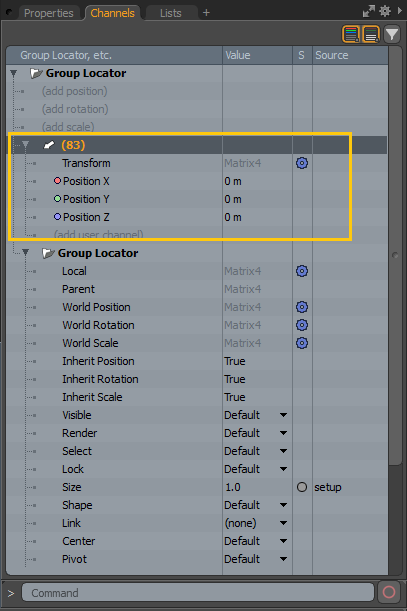This screenshot has width=407, height=611.
Task: Click the gear icon for World Position
Action: click(x=302, y=307)
